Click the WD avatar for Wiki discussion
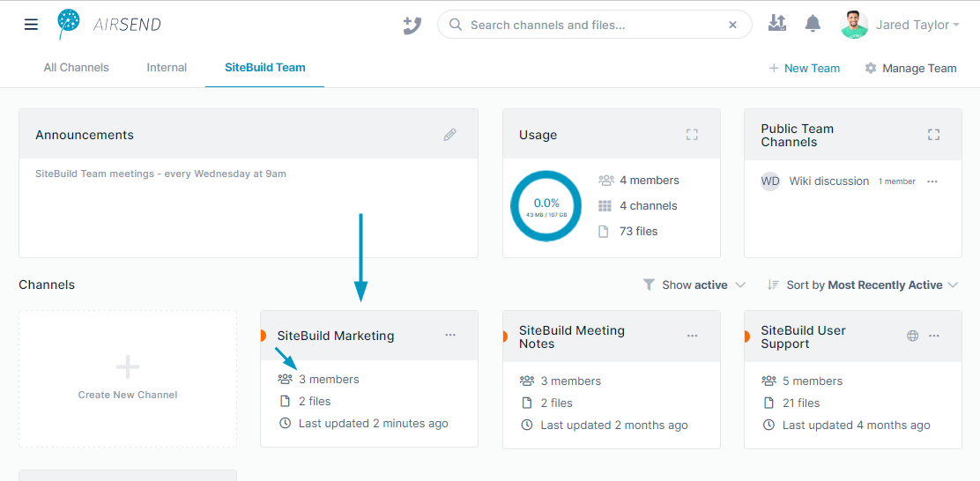This screenshot has width=980, height=481. pyautogui.click(x=770, y=181)
